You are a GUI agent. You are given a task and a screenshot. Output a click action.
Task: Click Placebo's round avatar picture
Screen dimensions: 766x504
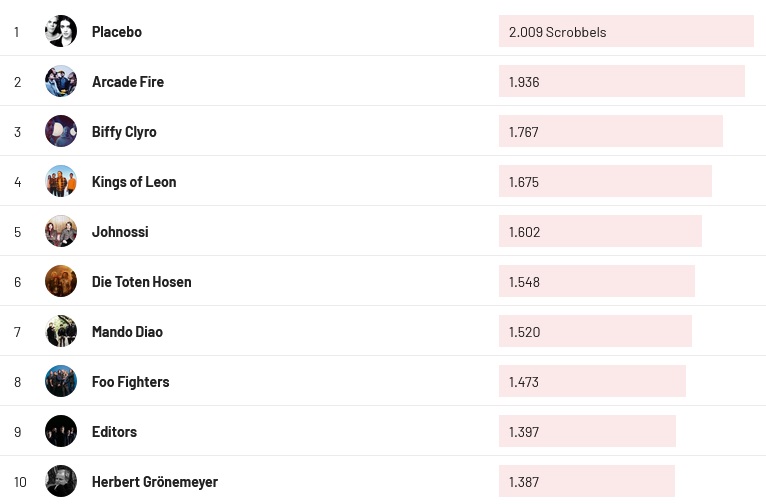(61, 31)
